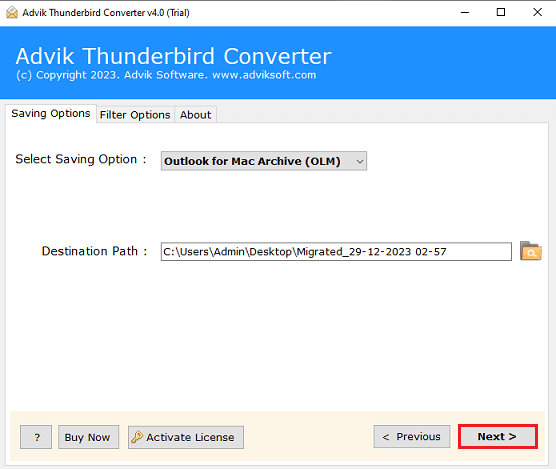
Task: Click the Buy Now button
Action: [x=88, y=437]
